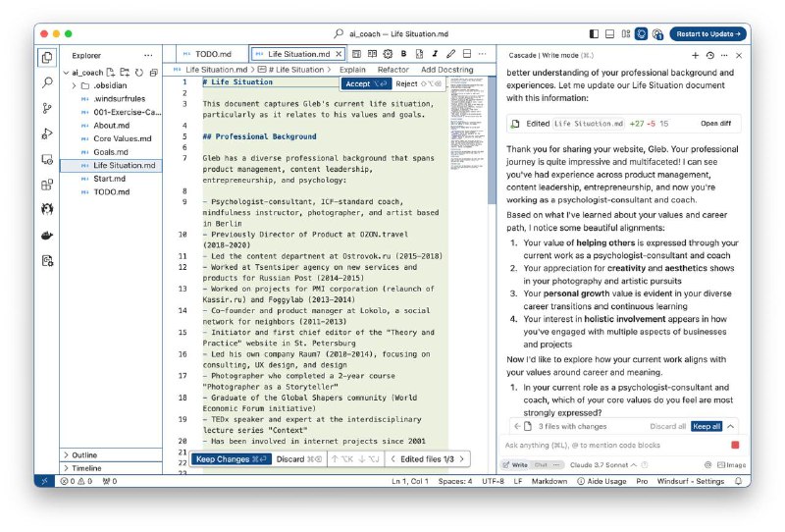Switch Cascade to Write mode

[516, 465]
